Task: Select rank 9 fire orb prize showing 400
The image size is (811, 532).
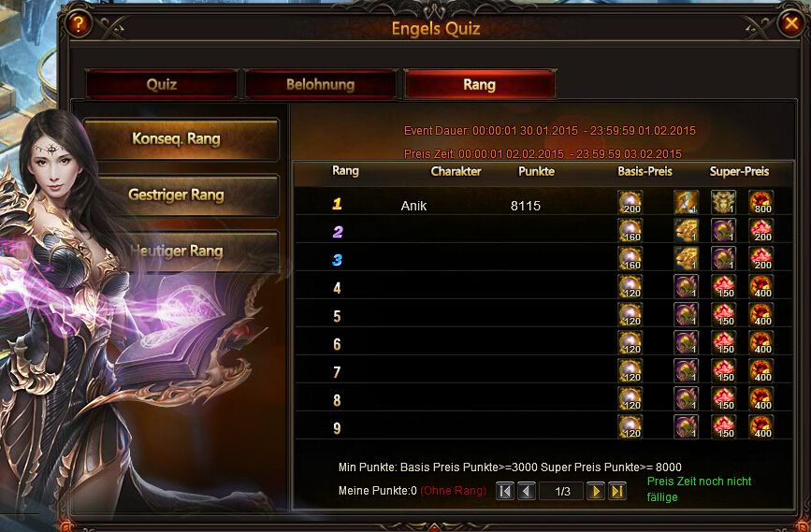Action: pyautogui.click(x=760, y=426)
